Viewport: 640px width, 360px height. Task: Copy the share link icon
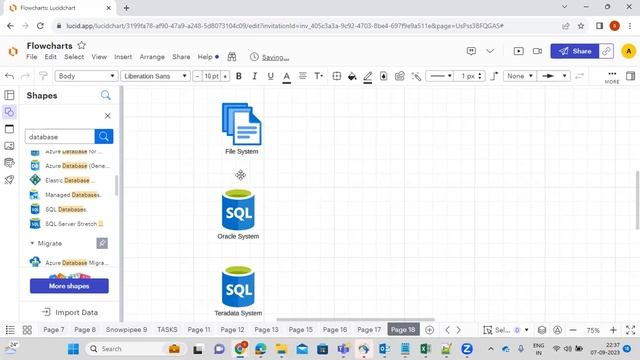606,51
